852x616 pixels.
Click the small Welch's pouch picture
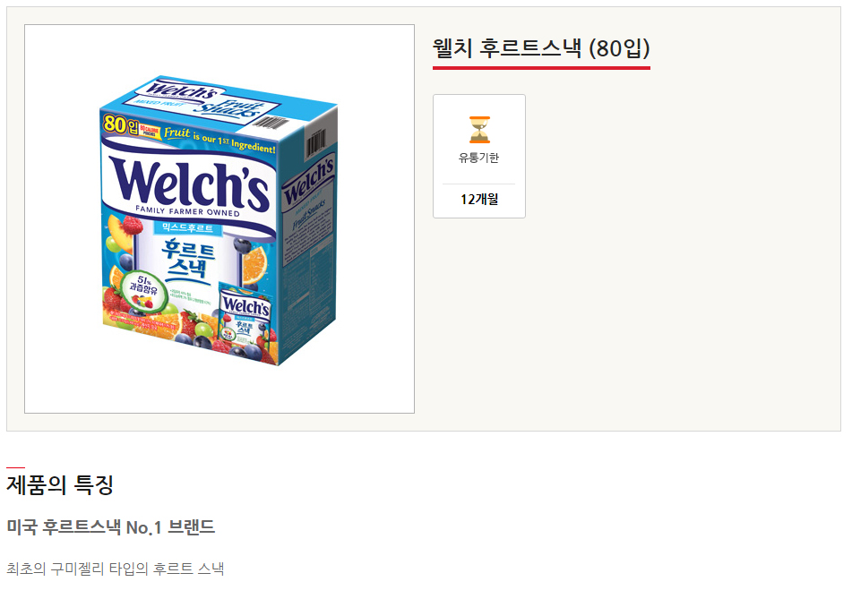(245, 314)
